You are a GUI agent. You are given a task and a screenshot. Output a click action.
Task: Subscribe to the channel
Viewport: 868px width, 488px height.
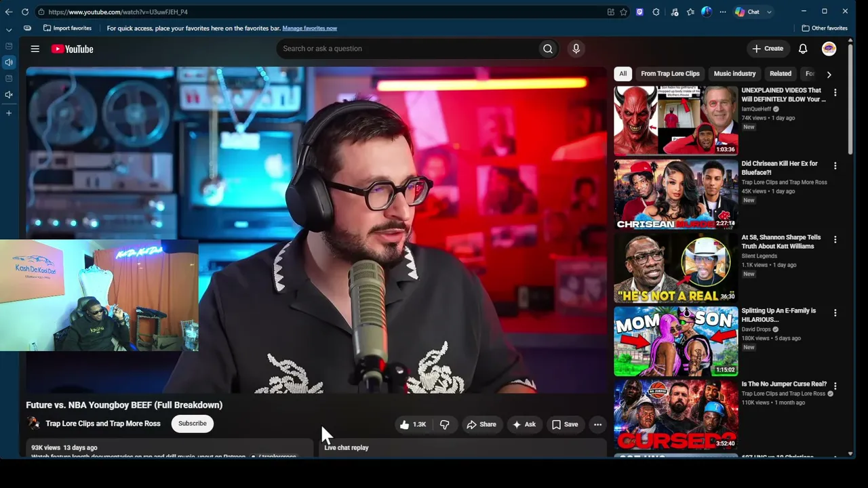pos(193,424)
